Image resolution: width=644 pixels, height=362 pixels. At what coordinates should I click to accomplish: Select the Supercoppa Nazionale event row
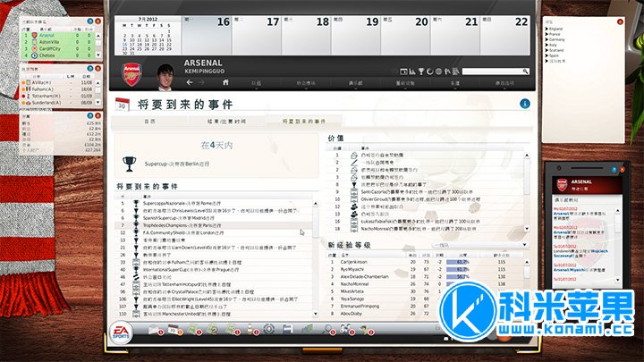click(214, 203)
